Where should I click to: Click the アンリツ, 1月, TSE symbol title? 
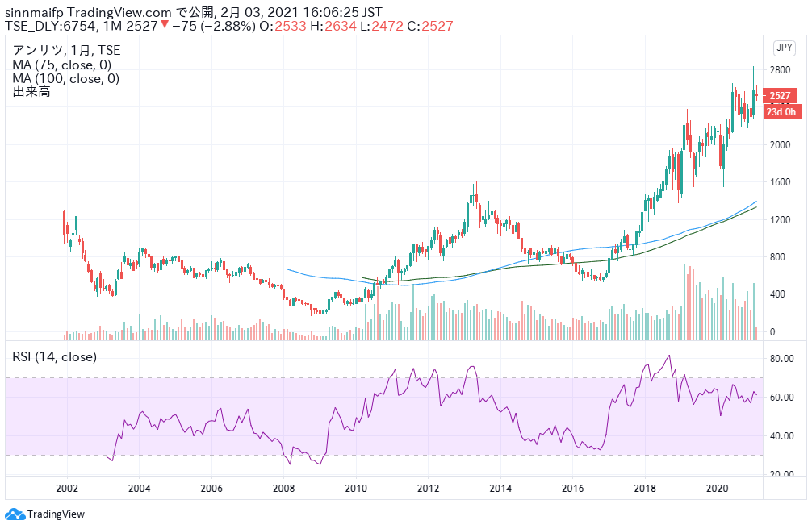(66, 50)
